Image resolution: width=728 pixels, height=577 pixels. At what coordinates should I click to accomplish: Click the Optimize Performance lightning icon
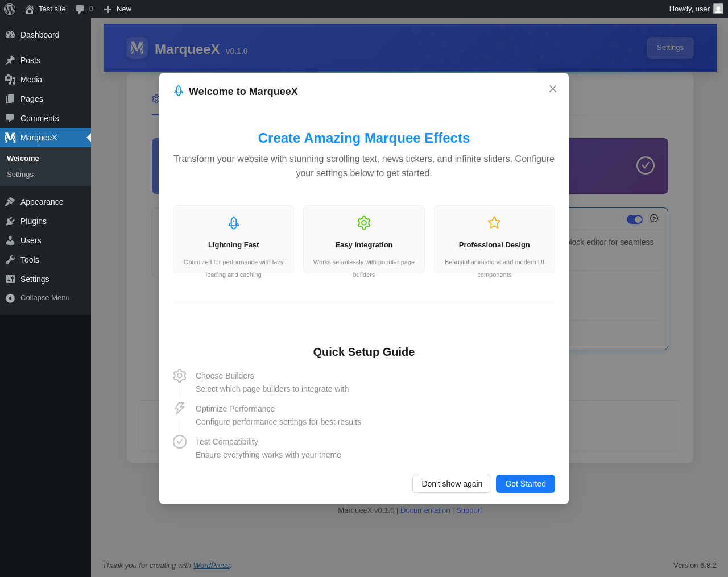coord(180,408)
